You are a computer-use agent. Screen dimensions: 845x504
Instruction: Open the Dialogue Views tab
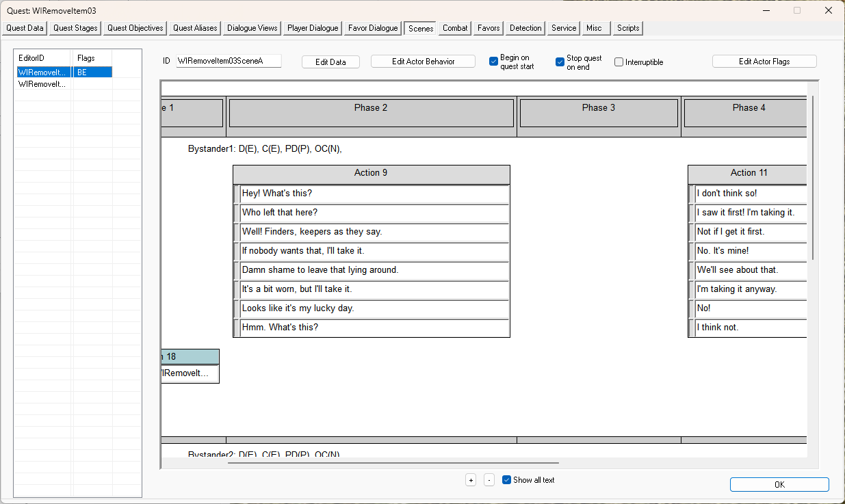pos(252,28)
